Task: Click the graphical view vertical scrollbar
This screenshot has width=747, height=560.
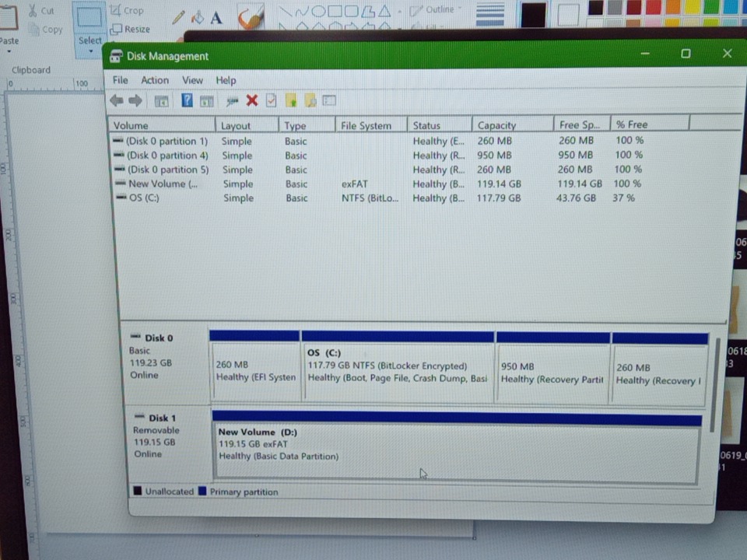Action: [714, 386]
